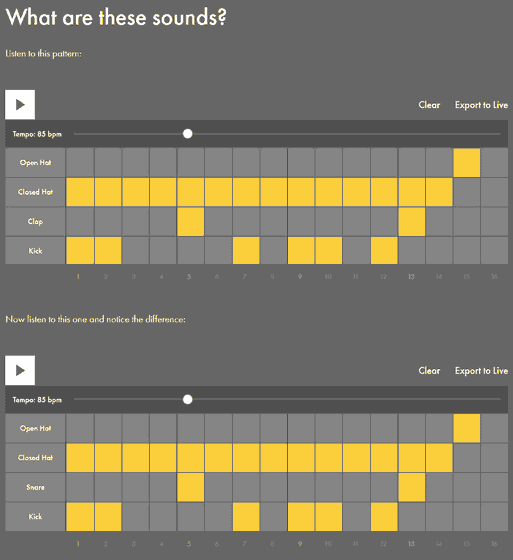Disable Kick step 12 in second grid
This screenshot has width=513, height=560.
coord(384,516)
